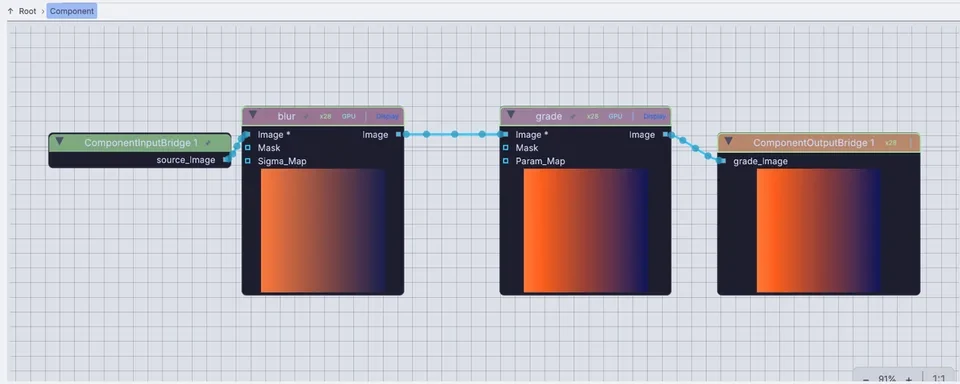
Task: Click blur node's Image output port
Action: pos(399,134)
